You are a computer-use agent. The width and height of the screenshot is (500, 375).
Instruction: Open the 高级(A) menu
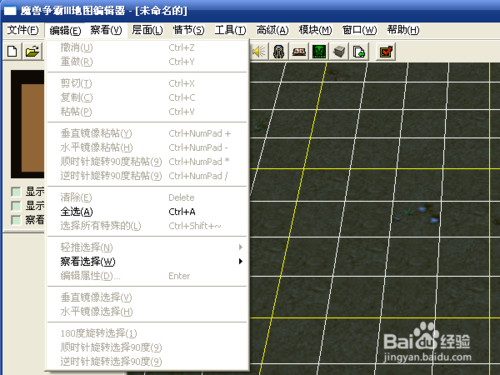272,30
